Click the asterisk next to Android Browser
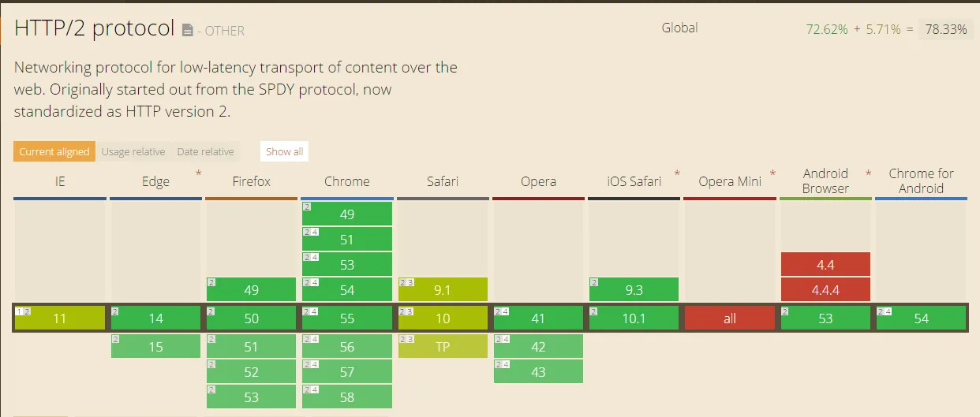Screen dimensions: 980x417 [869, 174]
